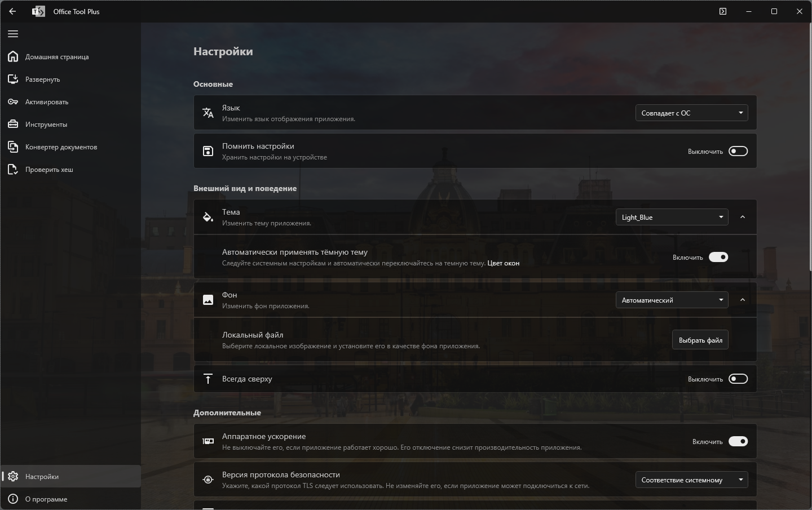Toggle the Помнить настройки switch
Image resolution: width=812 pixels, height=510 pixels.
click(x=738, y=151)
